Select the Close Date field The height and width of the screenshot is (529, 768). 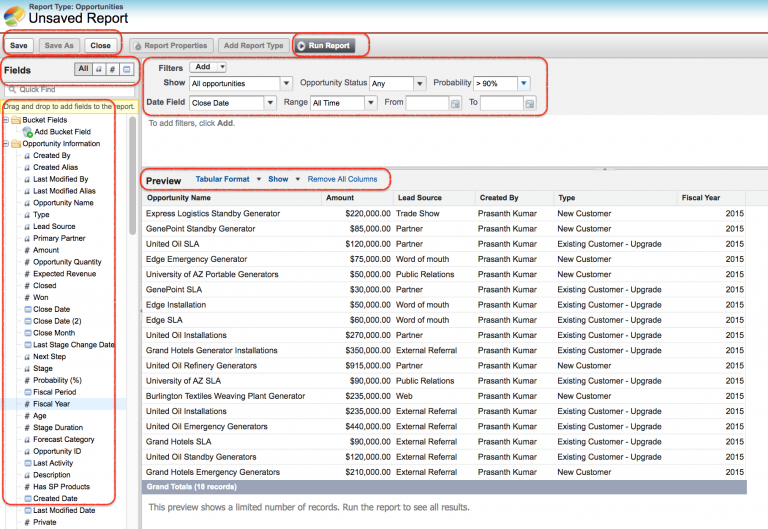point(51,309)
